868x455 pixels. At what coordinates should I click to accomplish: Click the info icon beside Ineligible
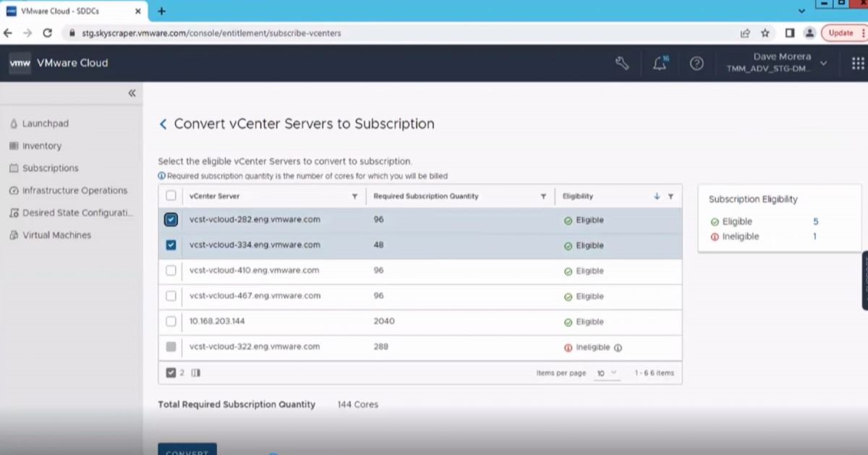pyautogui.click(x=618, y=347)
